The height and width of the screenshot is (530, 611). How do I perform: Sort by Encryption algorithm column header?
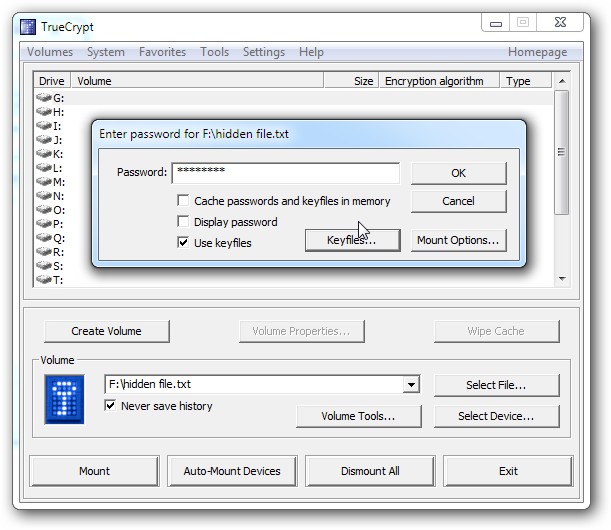tap(439, 81)
